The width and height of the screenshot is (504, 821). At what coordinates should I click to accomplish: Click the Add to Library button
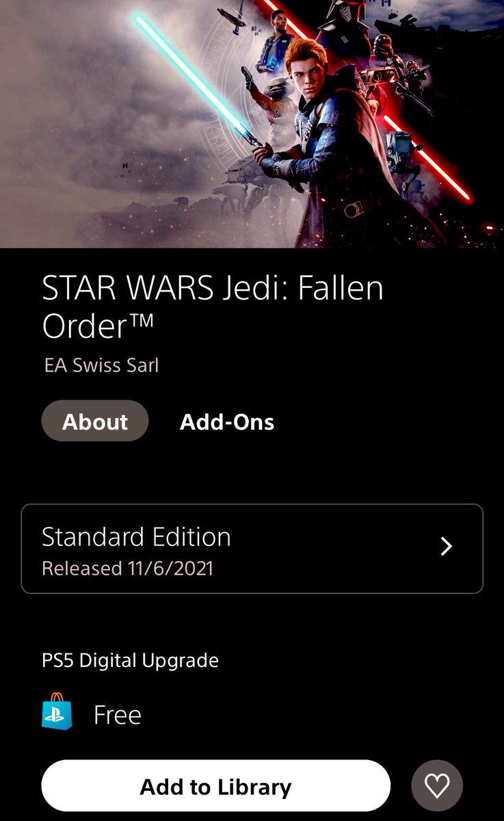(216, 786)
